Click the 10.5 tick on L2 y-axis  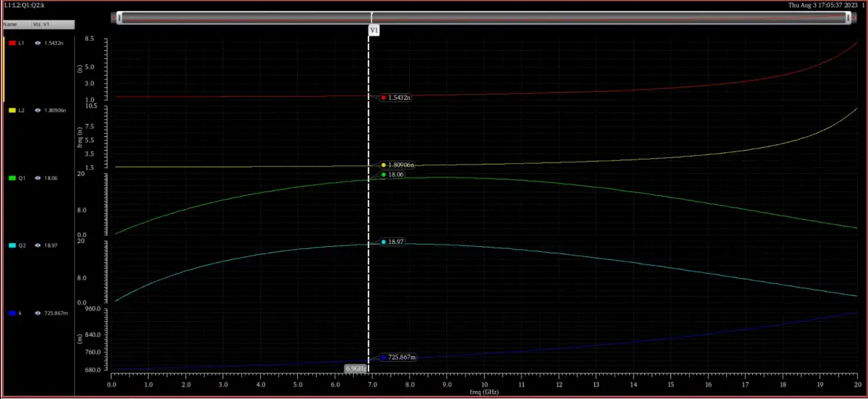[92, 106]
